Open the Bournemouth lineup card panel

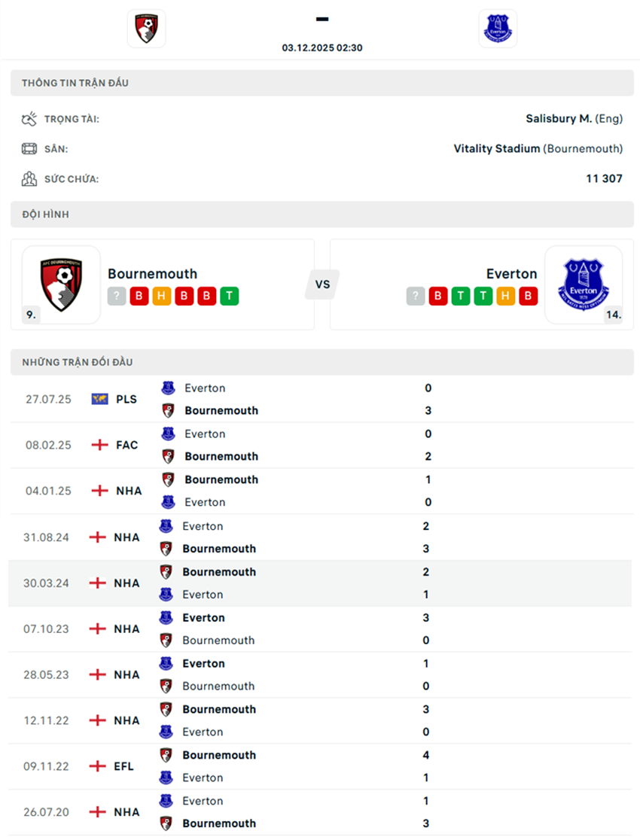[163, 284]
